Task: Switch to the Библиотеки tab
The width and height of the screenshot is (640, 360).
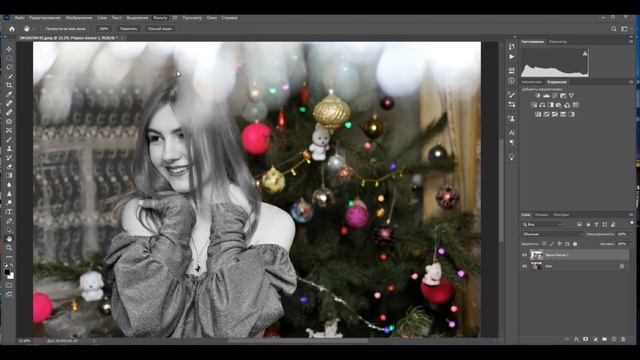Action: coord(531,82)
